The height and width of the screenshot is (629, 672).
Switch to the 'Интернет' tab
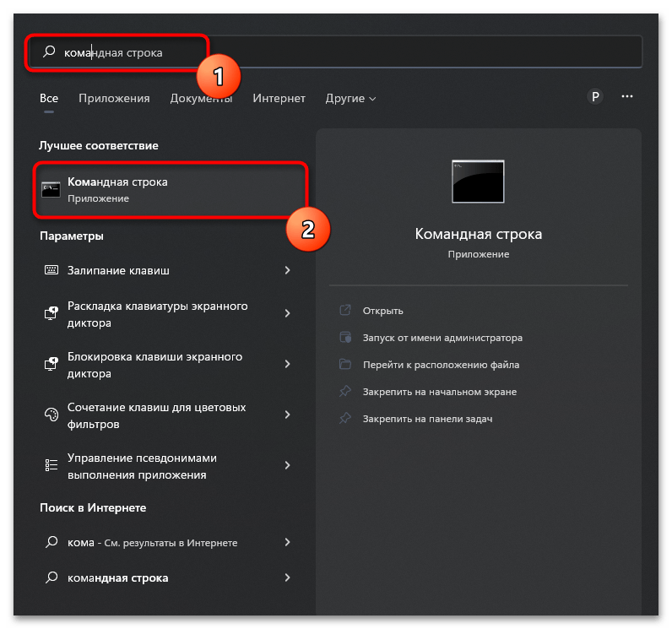point(279,98)
